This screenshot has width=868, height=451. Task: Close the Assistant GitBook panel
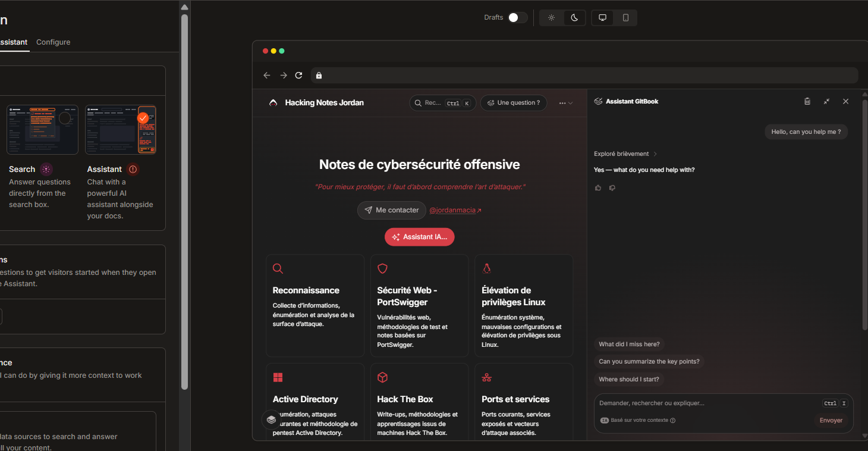(x=845, y=101)
